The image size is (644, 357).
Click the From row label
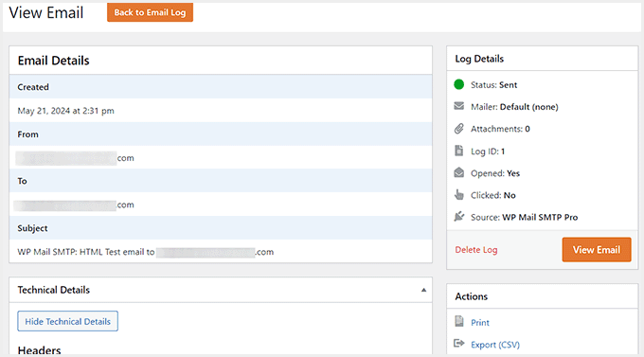27,134
